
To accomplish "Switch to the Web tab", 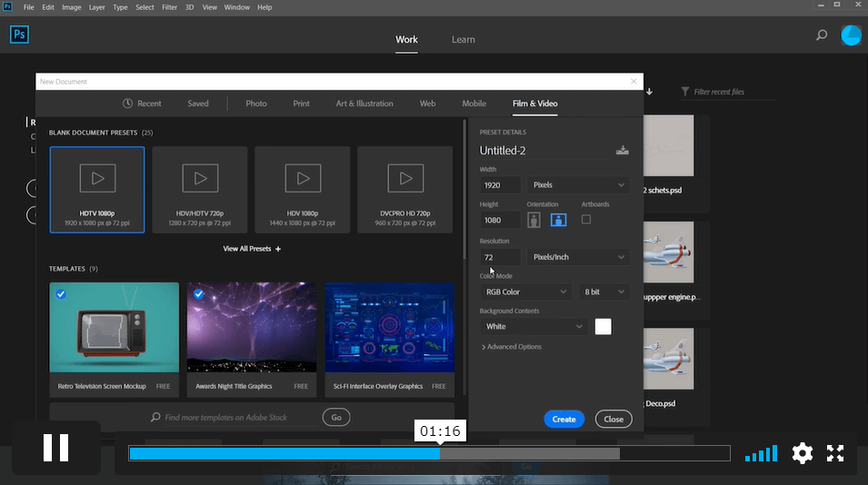I will click(x=427, y=104).
